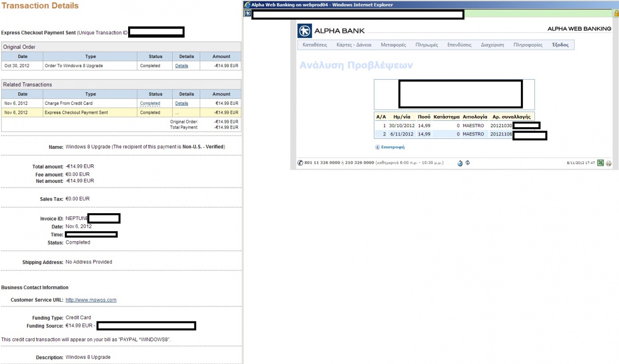The image size is (619, 364).
Task: Click the Ποσό column header
Action: (424, 116)
